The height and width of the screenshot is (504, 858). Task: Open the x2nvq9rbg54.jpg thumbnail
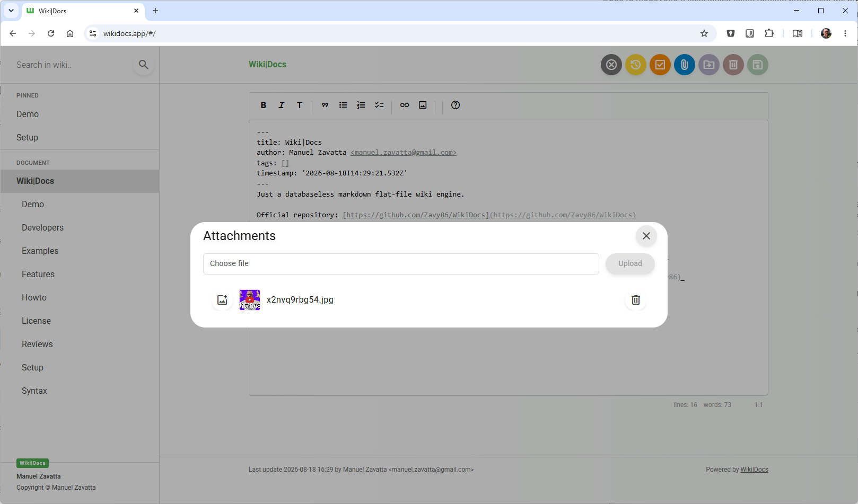250,300
